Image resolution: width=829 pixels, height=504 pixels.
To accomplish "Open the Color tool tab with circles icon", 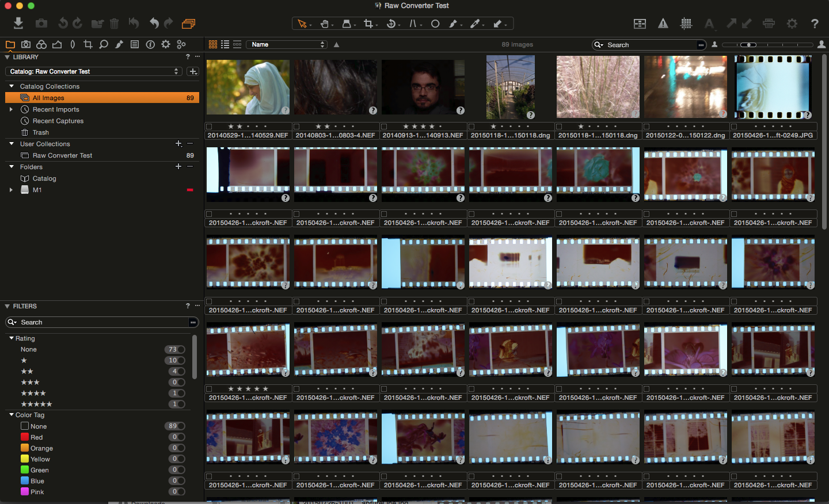I will [x=41, y=44].
